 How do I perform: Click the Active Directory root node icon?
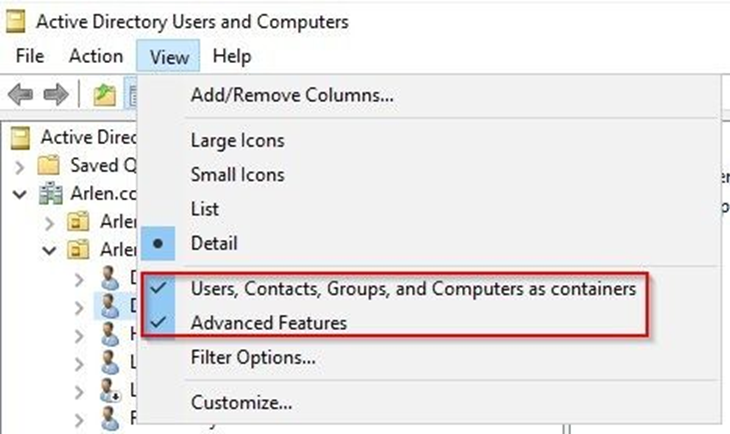click(20, 138)
